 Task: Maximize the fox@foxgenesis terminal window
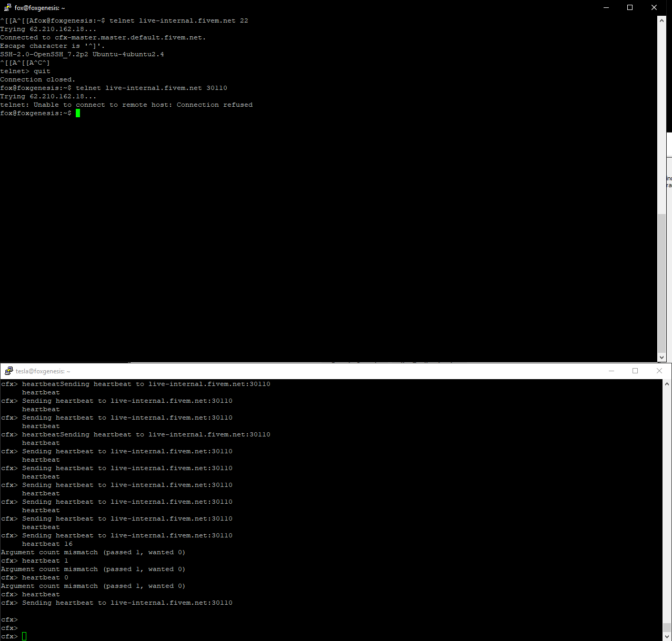(630, 7)
